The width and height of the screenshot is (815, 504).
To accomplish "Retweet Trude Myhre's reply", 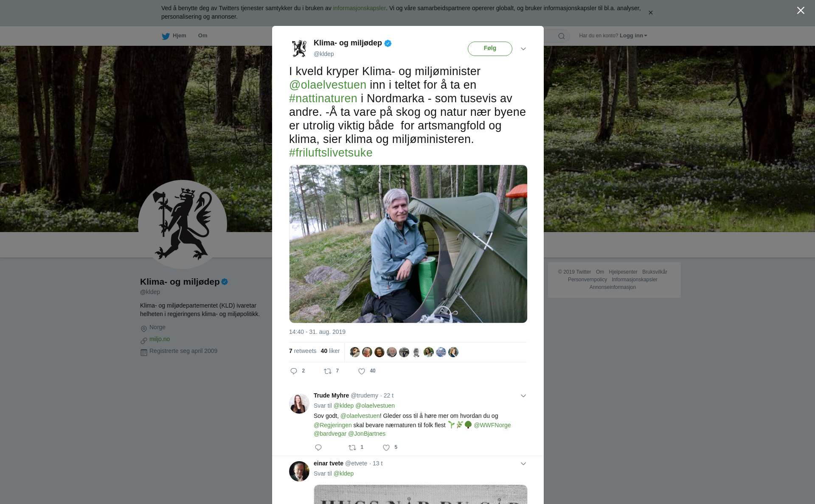I will pyautogui.click(x=352, y=448).
